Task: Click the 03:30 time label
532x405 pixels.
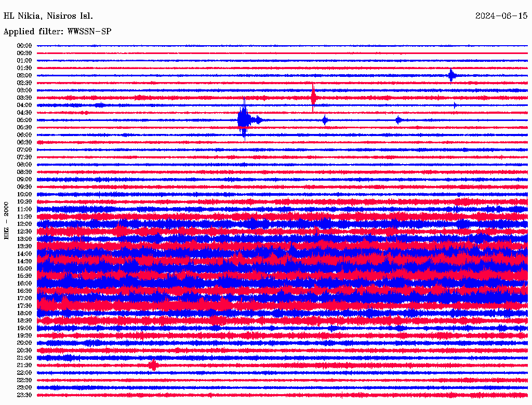Action: click(24, 98)
